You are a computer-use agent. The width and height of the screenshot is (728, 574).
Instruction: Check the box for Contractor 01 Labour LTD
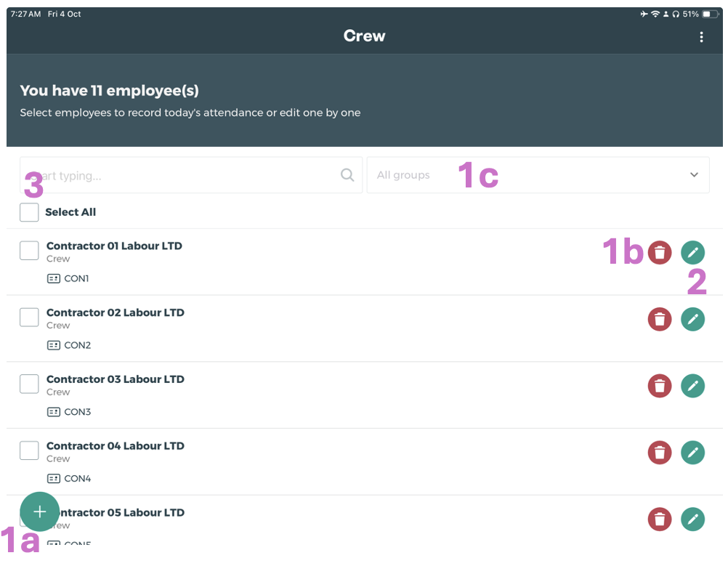tap(29, 251)
